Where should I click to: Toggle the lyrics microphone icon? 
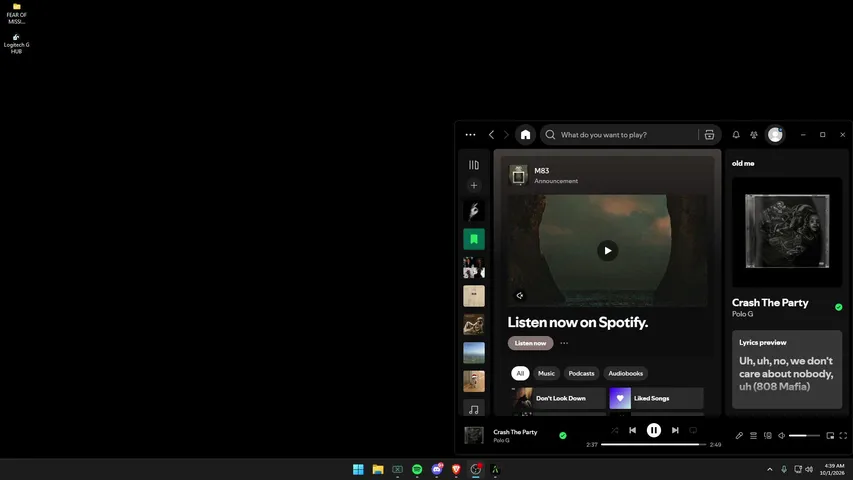point(739,435)
